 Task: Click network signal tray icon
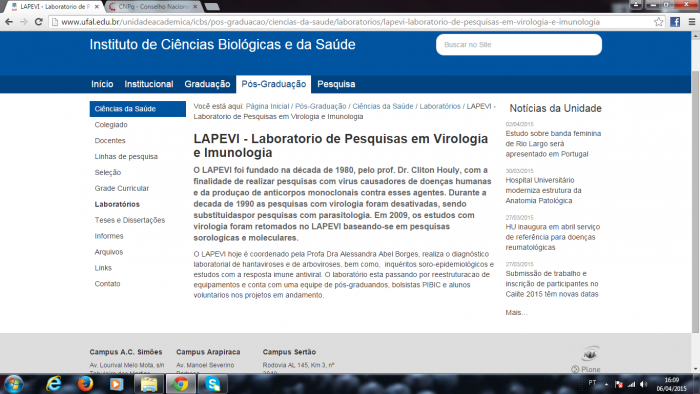point(631,384)
